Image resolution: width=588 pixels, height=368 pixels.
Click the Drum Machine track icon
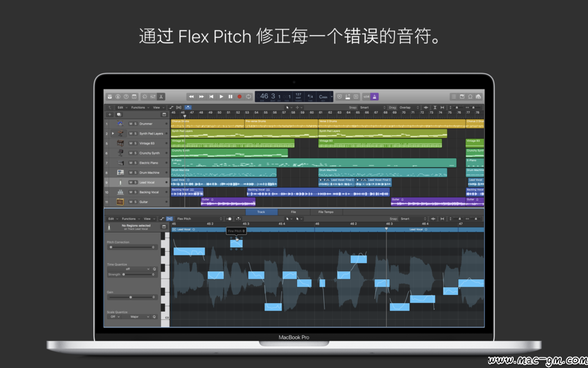[x=120, y=172]
